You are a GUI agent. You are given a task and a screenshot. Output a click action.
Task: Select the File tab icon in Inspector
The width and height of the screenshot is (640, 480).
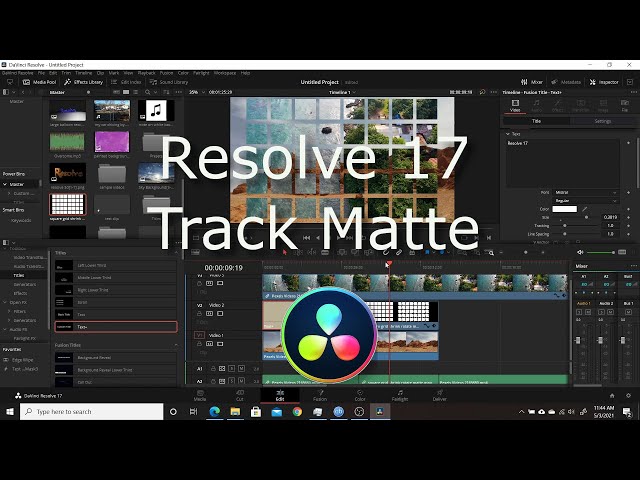click(624, 104)
